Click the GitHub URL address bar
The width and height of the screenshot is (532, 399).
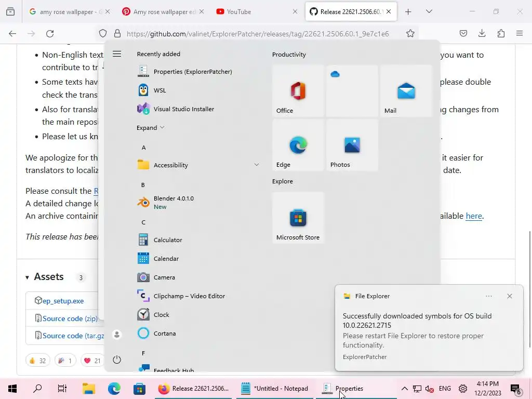(258, 34)
